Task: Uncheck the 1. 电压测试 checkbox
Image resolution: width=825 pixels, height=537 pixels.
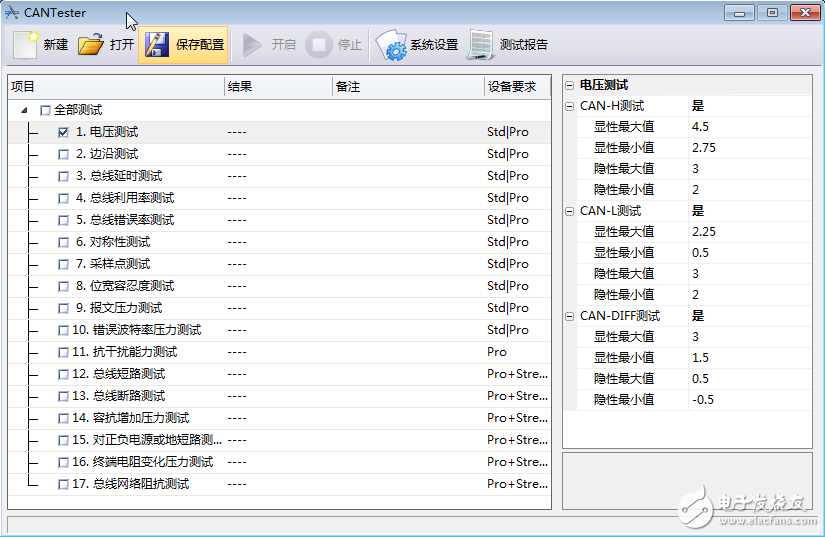Action: 64,132
